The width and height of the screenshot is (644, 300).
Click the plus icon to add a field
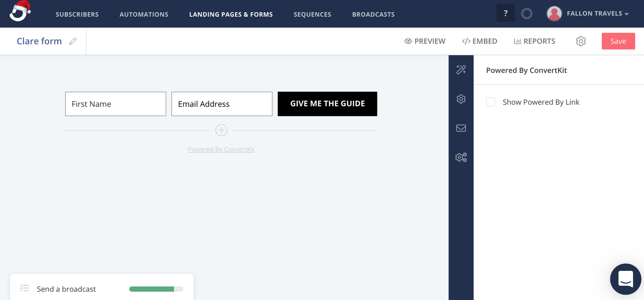(221, 130)
